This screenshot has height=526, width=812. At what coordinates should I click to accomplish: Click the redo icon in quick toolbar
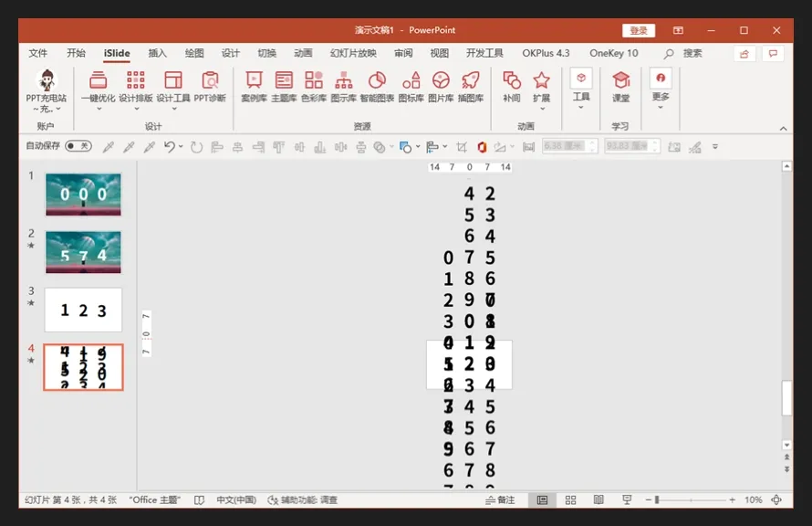196,147
